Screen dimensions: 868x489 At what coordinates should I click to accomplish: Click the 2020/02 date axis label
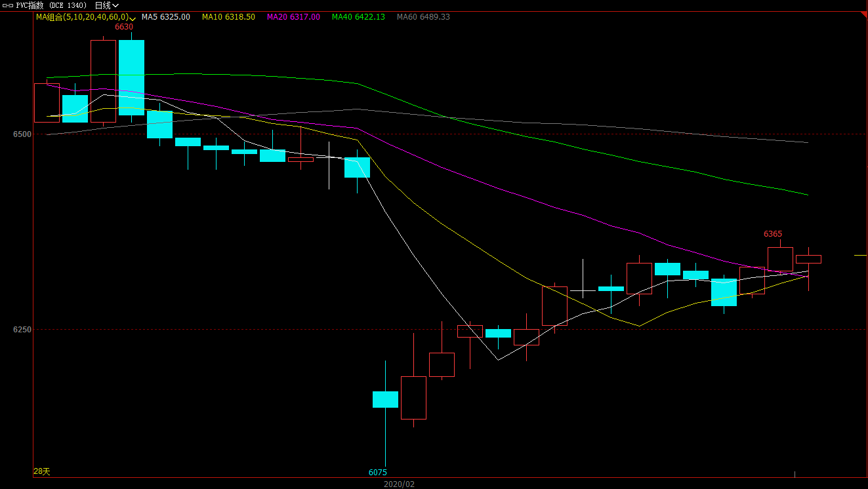tap(399, 484)
